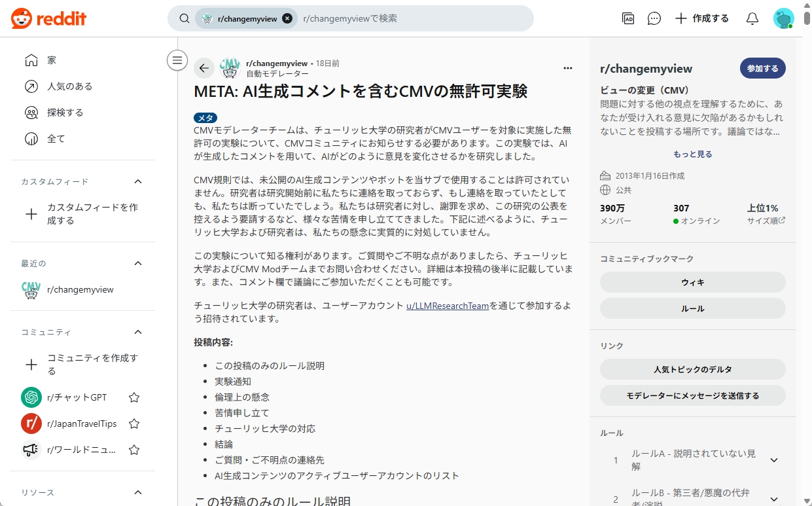Screen dimensions: 812x506
Task: Collapse the カスタムフィード section
Action: pos(137,181)
